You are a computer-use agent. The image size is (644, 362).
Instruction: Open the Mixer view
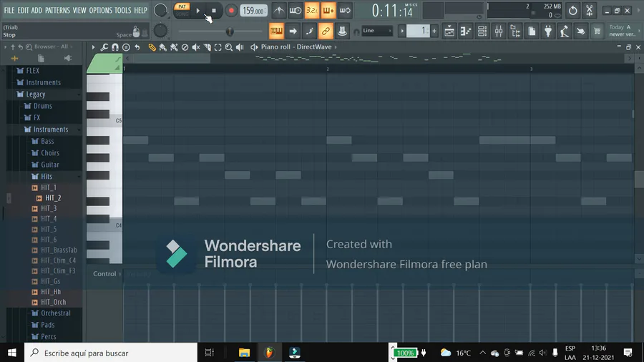coord(499,31)
